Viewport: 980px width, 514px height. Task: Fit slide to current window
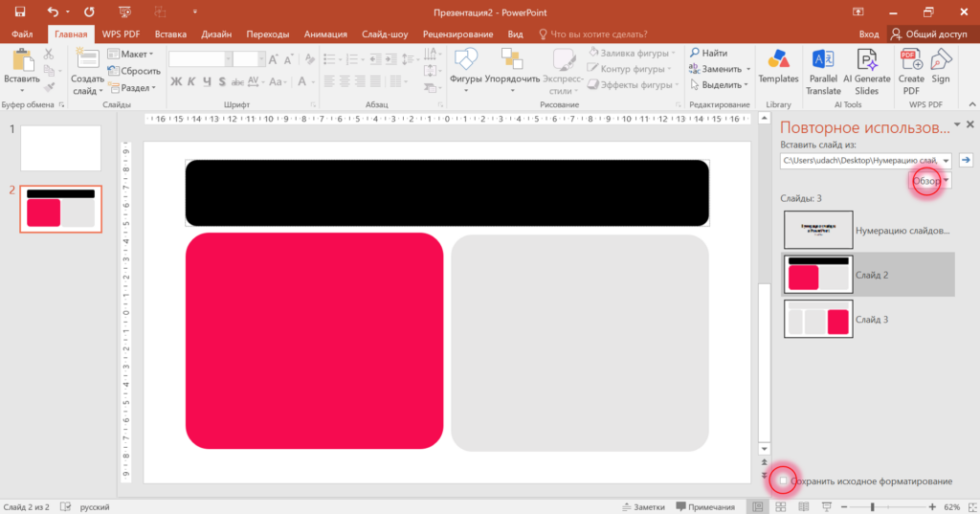pos(970,507)
